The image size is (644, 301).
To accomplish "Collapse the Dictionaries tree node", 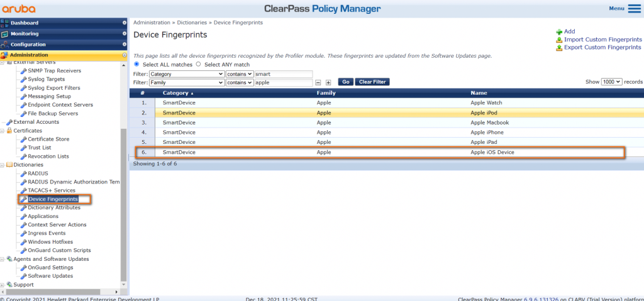I will 3,165.
